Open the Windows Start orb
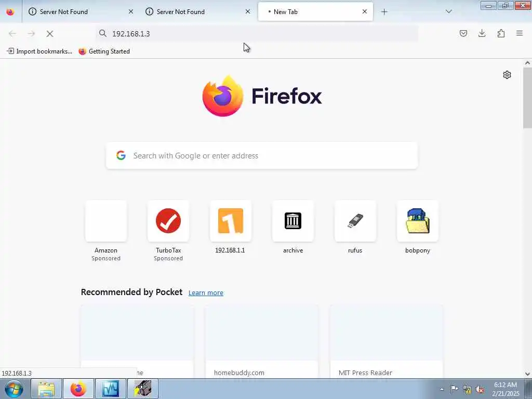This screenshot has height=399, width=532. 14,389
